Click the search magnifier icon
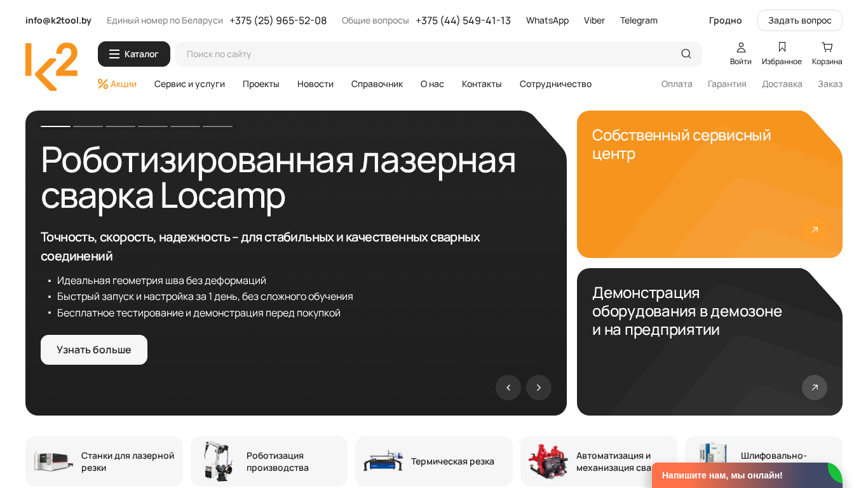 686,54
